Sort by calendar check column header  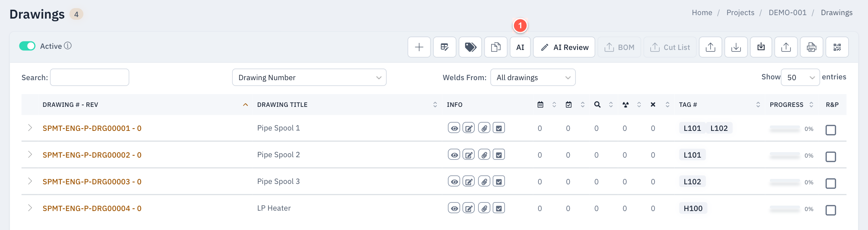(x=575, y=105)
